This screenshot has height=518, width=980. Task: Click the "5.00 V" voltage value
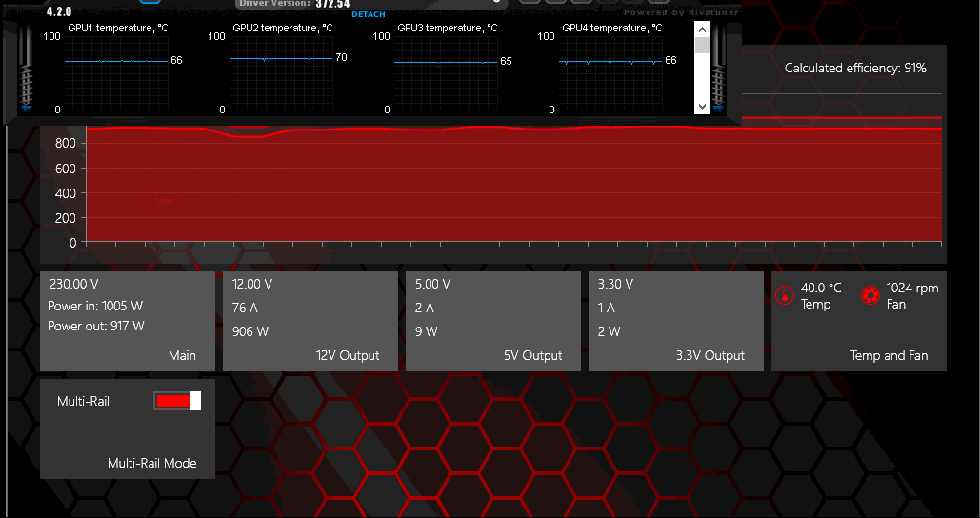[x=432, y=285]
